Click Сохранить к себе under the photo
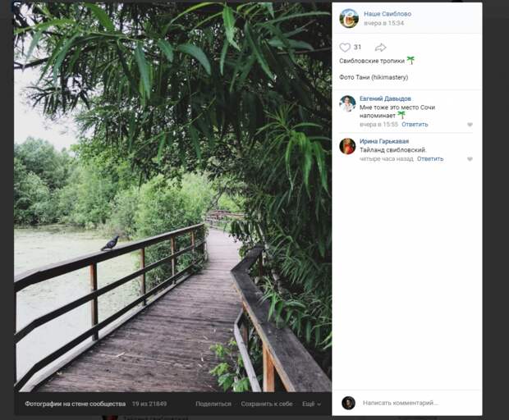The width and height of the screenshot is (509, 420). [267, 404]
